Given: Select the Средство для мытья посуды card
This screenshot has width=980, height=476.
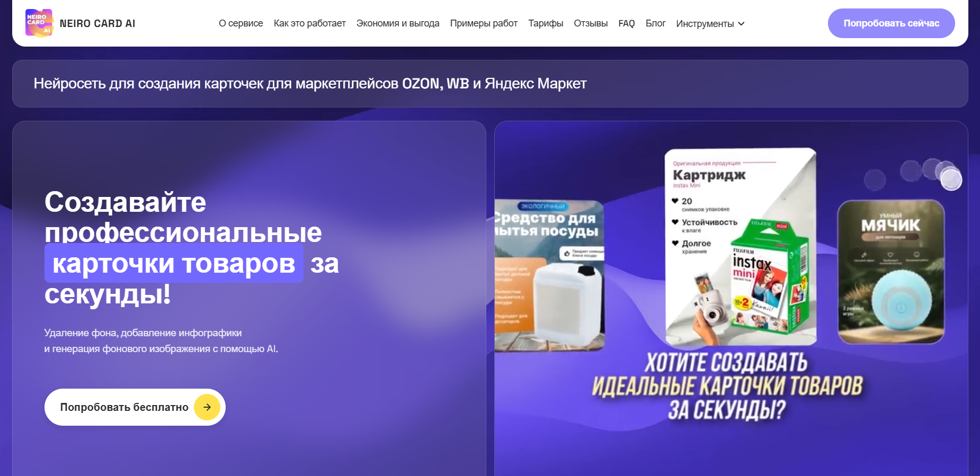Looking at the screenshot, I should point(549,275).
